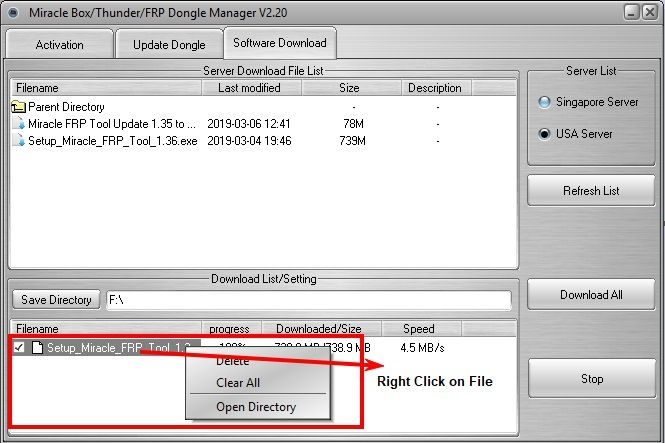Minimize the Dongle Manager window
The image size is (665, 443).
[631, 12]
